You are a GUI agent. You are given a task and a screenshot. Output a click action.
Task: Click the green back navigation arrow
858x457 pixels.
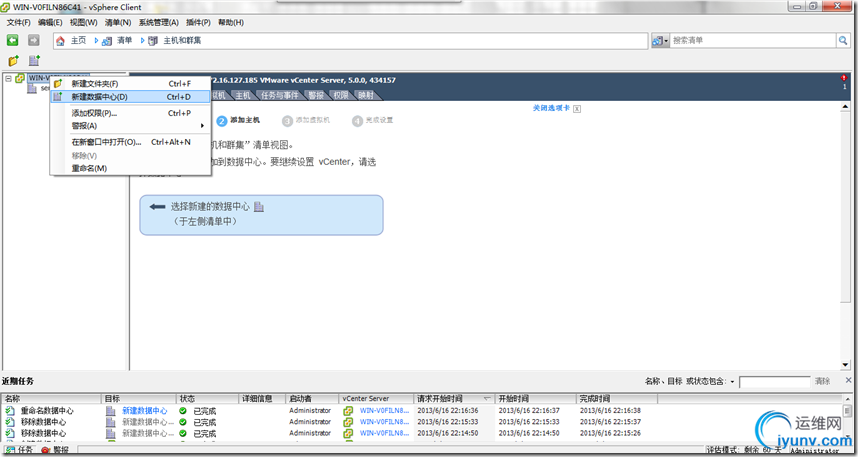click(x=13, y=41)
